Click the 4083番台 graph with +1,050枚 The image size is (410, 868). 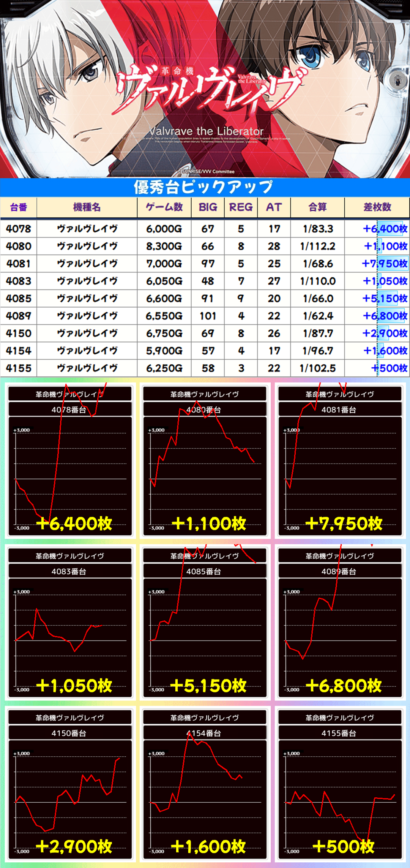tap(70, 622)
